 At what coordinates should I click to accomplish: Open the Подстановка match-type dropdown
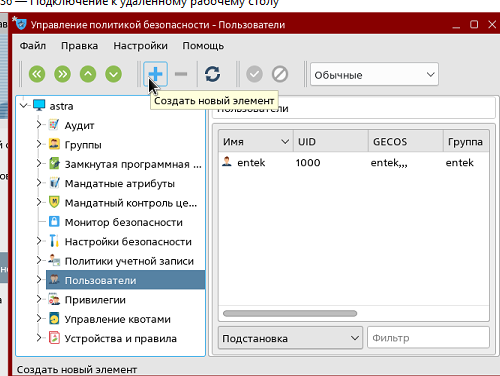290,338
